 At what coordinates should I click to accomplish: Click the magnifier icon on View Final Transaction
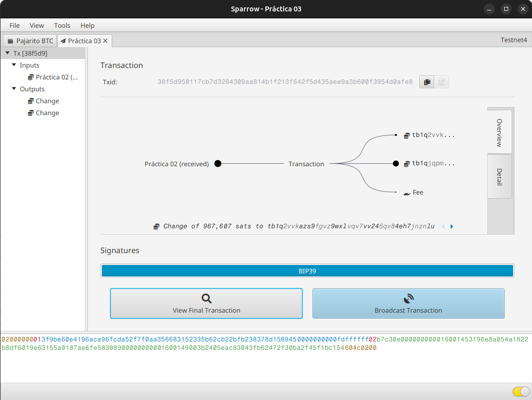206,298
